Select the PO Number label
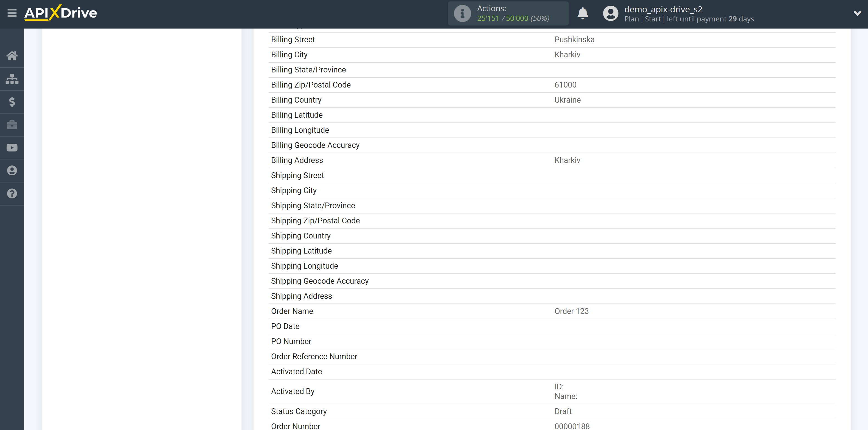This screenshot has width=868, height=430. 291,341
